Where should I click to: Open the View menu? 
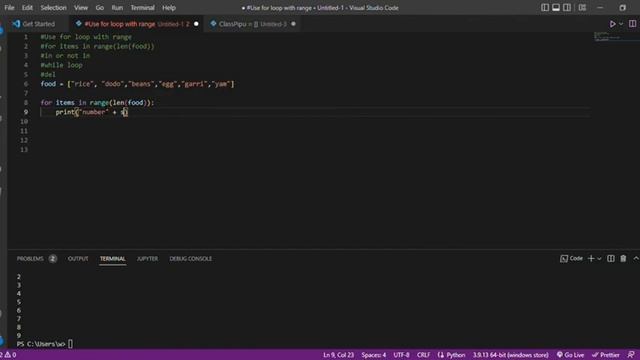(x=81, y=8)
